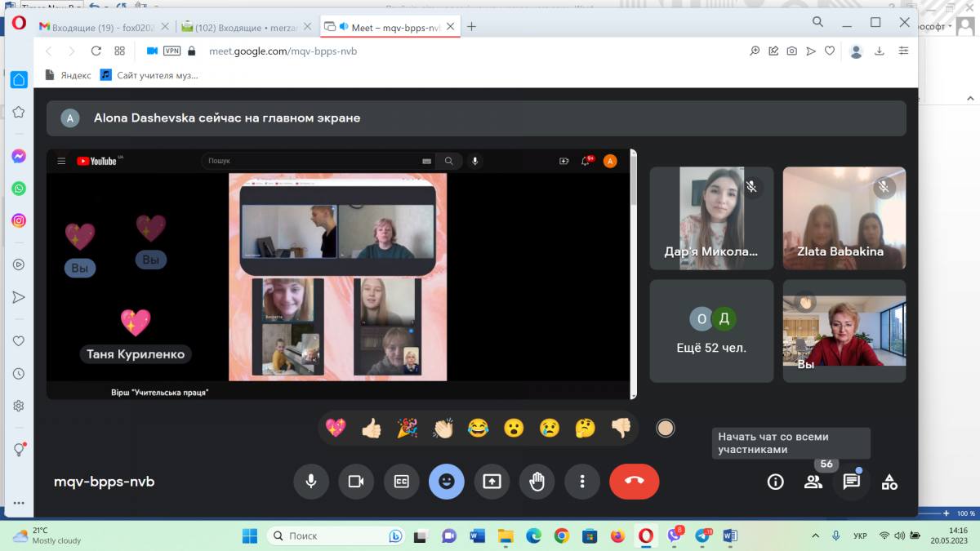This screenshot has height=551, width=980.
Task: Toggle closed captions CC button
Action: point(401,482)
